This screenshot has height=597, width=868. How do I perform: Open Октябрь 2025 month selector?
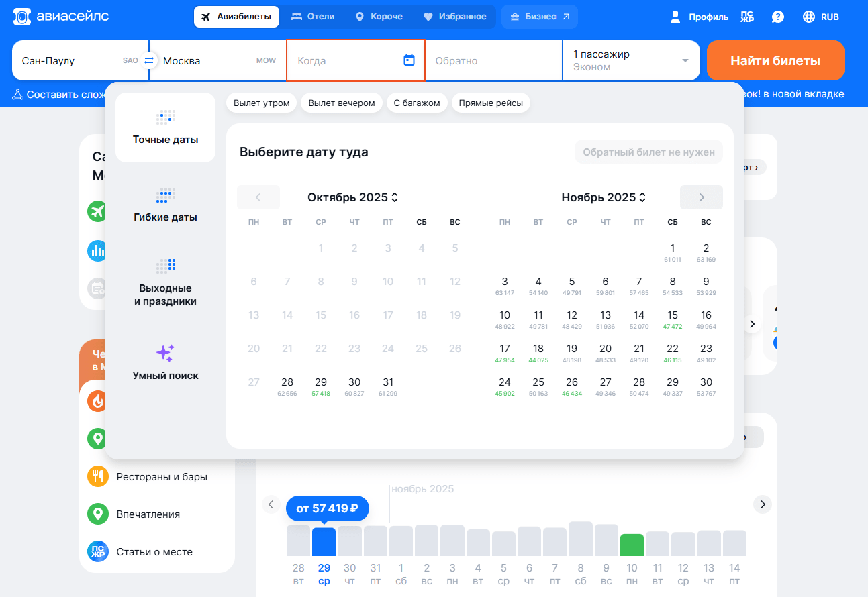(x=353, y=197)
